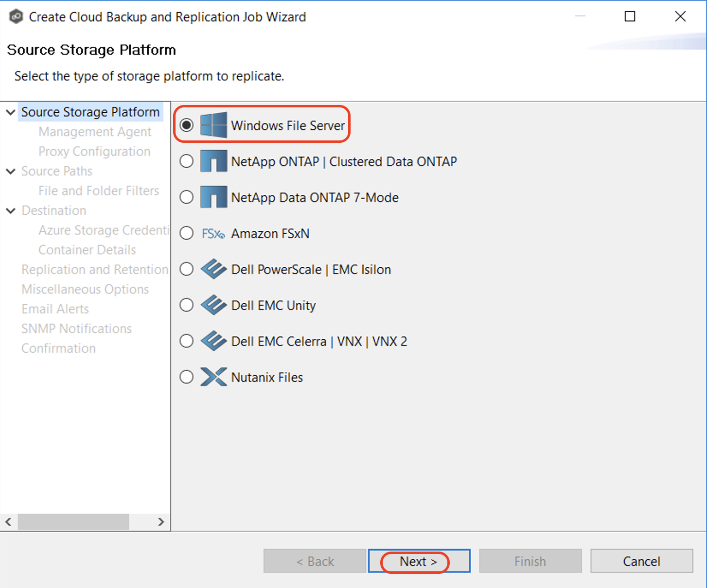Go to Management Agent step
The height and width of the screenshot is (588, 707).
coord(95,132)
